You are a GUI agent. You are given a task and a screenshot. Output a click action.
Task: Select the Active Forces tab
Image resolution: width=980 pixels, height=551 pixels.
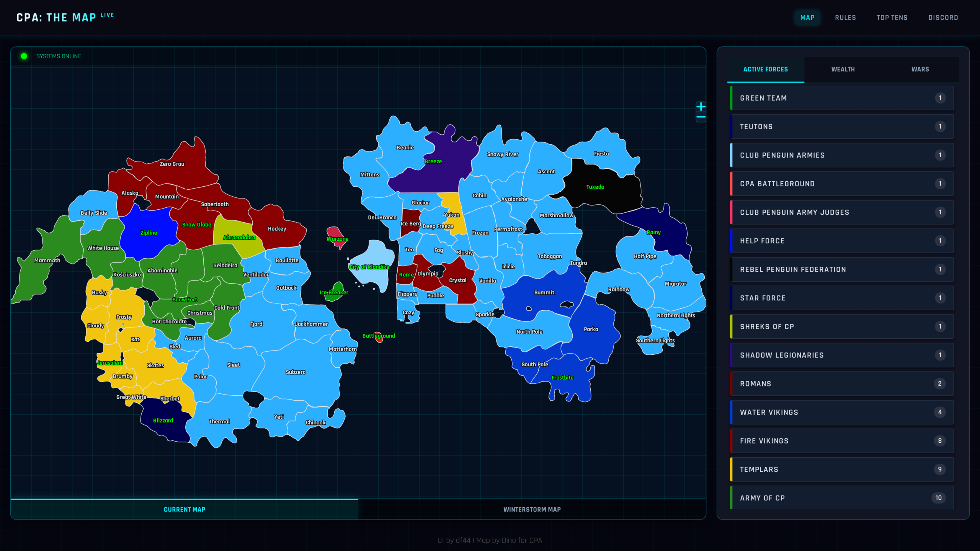[x=765, y=69]
